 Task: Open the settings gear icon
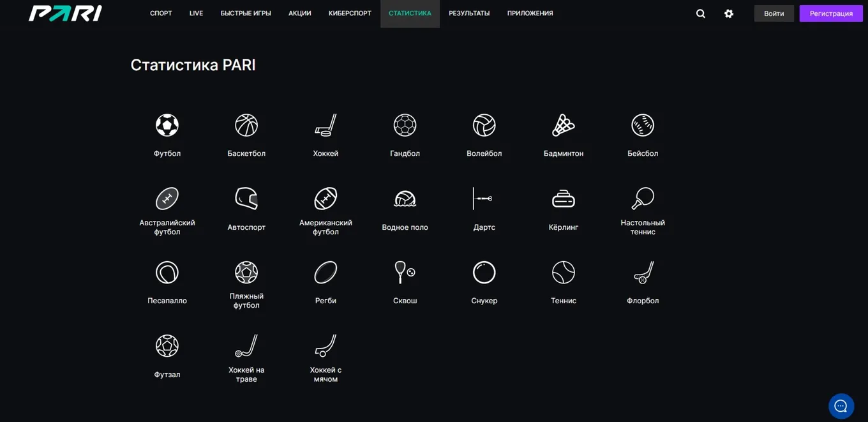coord(729,13)
